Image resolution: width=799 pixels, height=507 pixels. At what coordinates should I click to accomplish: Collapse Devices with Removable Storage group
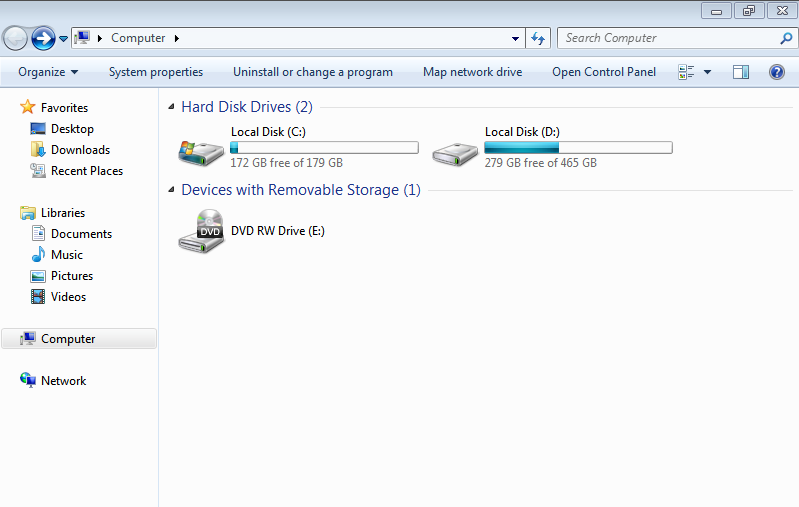point(171,190)
